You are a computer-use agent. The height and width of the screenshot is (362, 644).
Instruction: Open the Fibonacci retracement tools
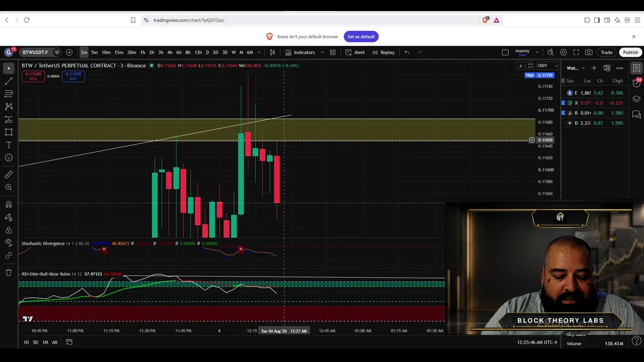[x=9, y=94]
